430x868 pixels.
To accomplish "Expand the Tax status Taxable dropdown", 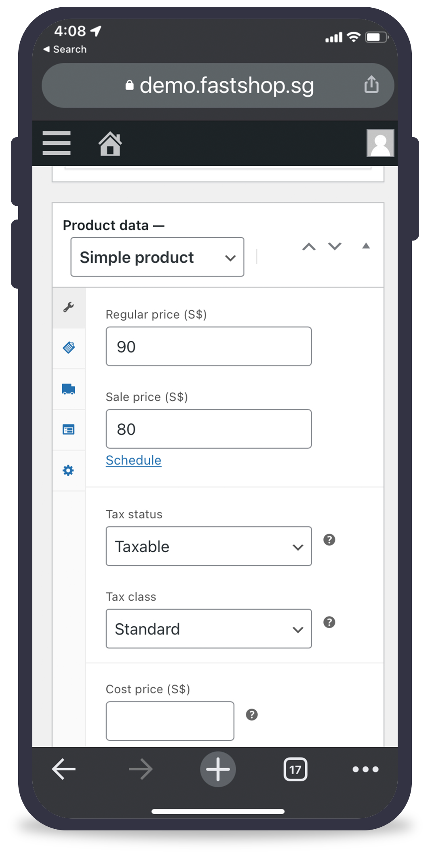I will [209, 546].
